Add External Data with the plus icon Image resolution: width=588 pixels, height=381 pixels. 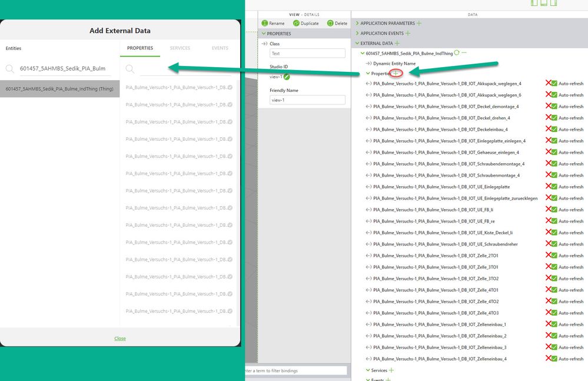pyautogui.click(x=397, y=43)
